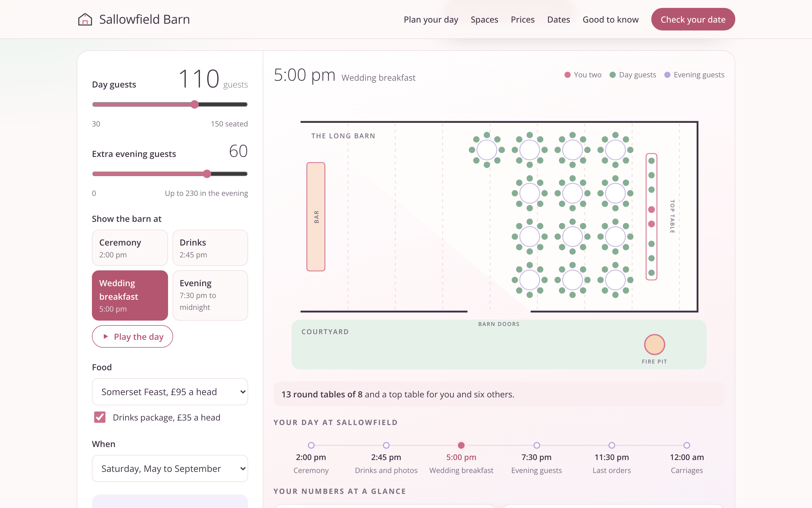Click the Sallowfield Barn house logo icon

(85, 19)
